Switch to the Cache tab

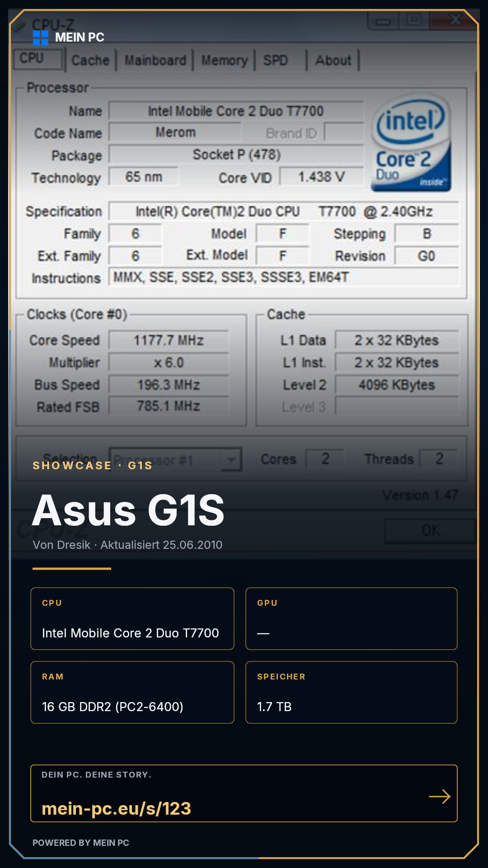pyautogui.click(x=90, y=60)
